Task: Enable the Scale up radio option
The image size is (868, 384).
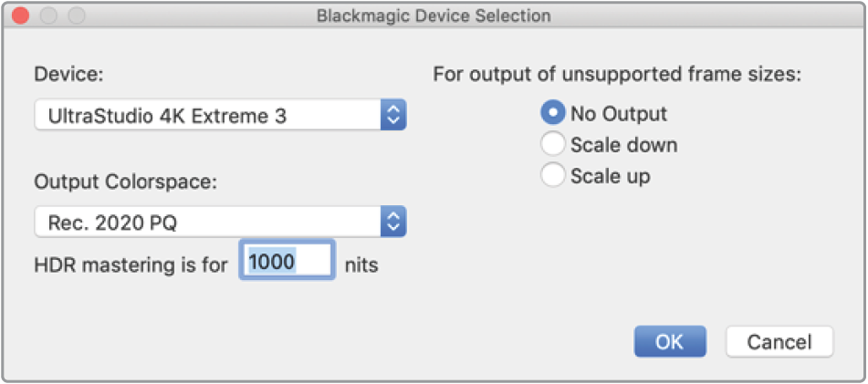Action: point(553,175)
